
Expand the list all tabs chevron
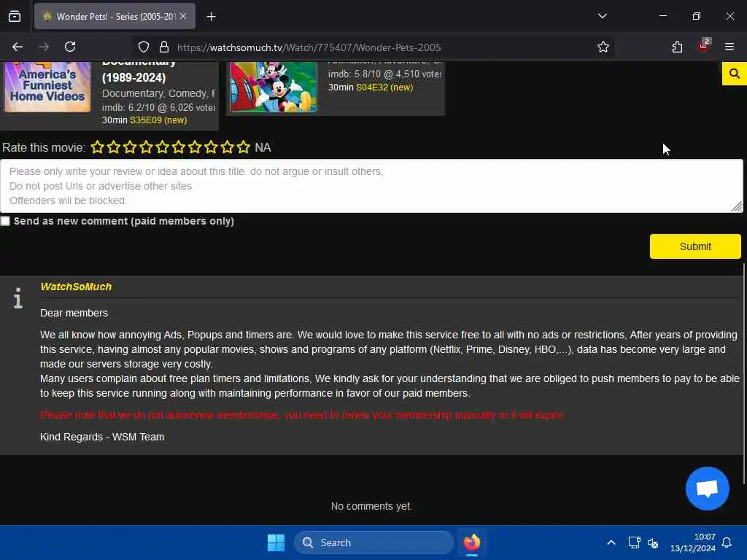602,17
